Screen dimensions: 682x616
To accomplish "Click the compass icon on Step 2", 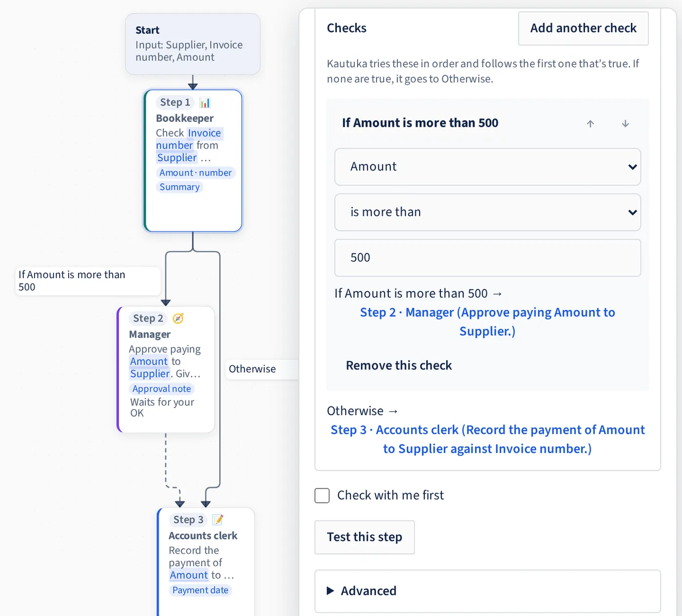I will tap(178, 319).
